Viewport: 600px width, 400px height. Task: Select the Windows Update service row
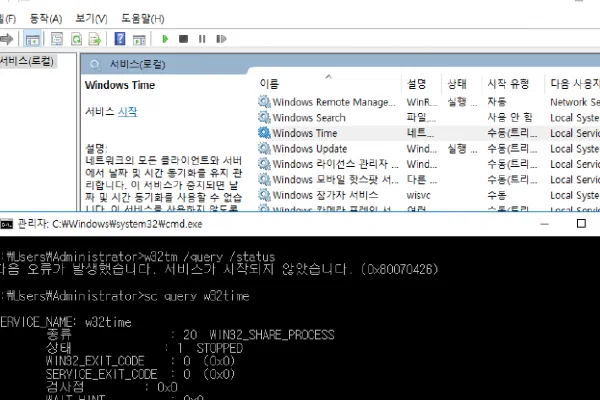pyautogui.click(x=429, y=149)
